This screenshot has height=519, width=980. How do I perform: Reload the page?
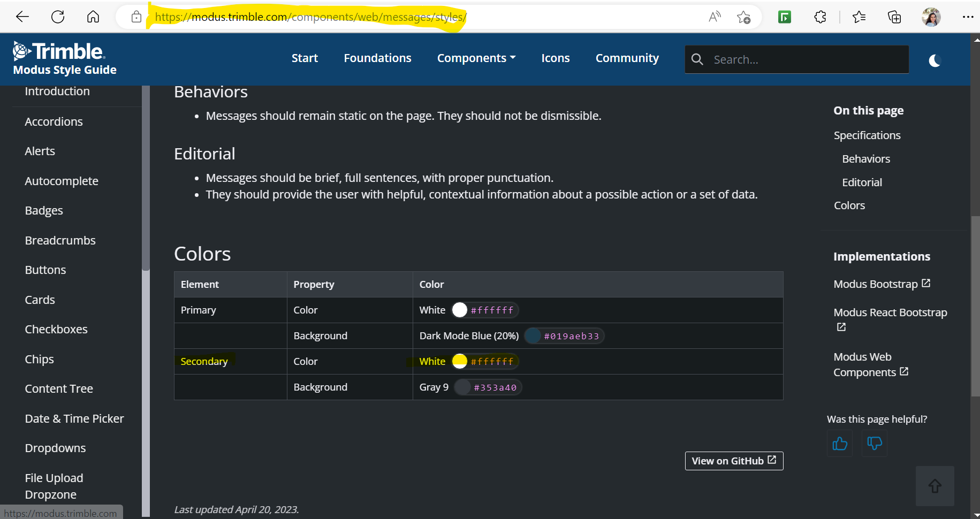pos(58,17)
